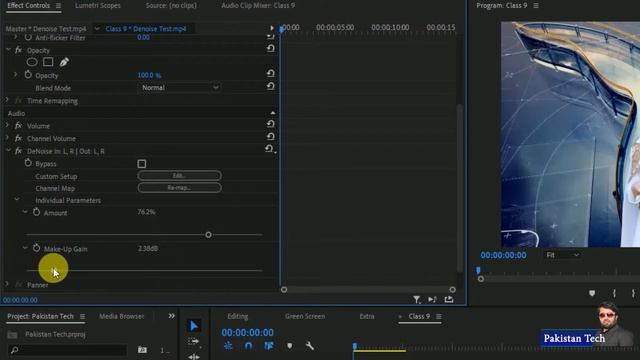640x360 pixels.
Task: Click the Make-Up Gain slider handle
Action: click(x=52, y=270)
